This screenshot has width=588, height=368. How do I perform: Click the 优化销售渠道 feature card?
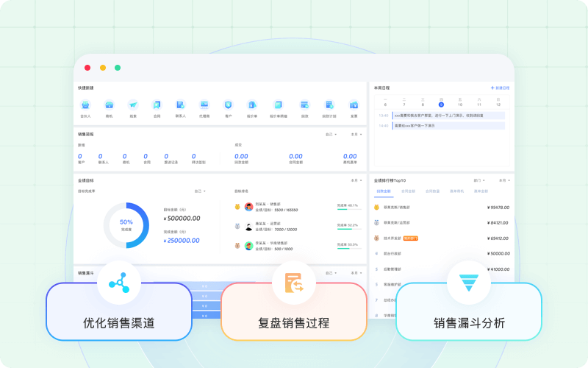pyautogui.click(x=119, y=312)
